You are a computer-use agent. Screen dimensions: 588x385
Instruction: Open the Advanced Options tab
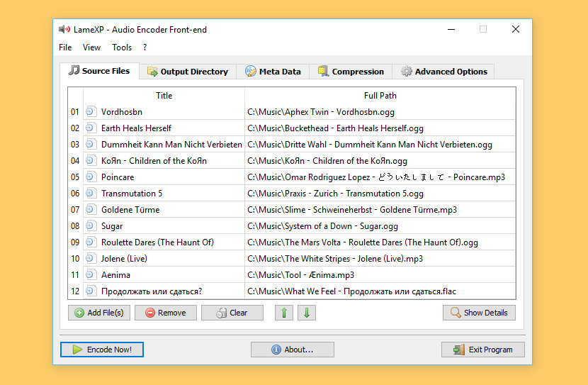(444, 72)
